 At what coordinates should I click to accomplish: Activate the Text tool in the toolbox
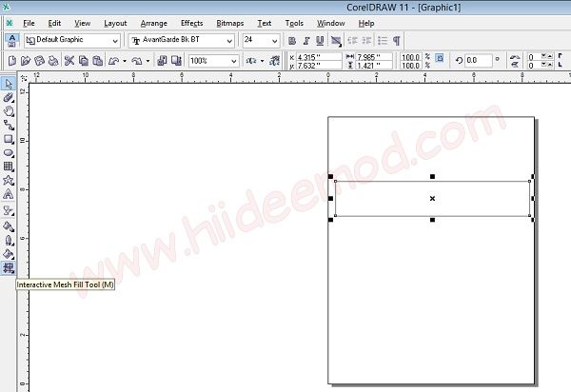click(x=9, y=194)
